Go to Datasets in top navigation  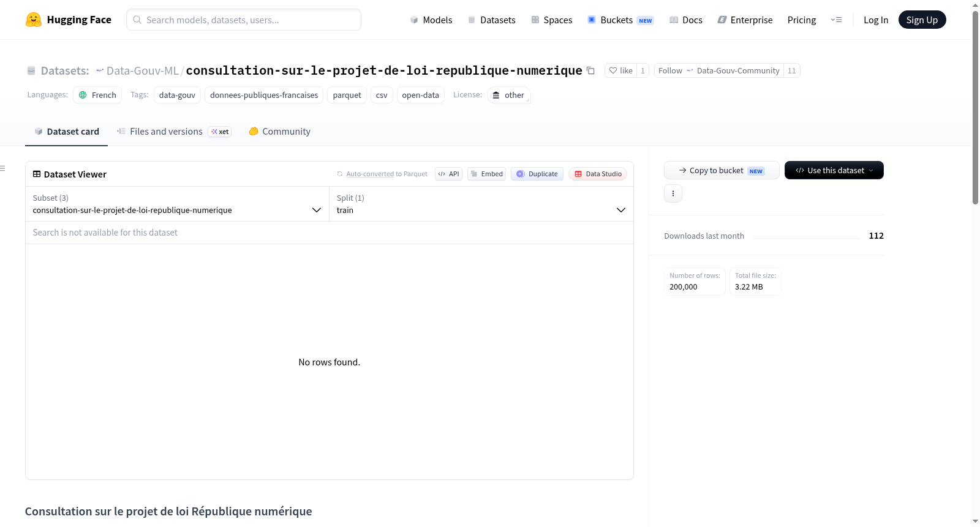(x=491, y=20)
